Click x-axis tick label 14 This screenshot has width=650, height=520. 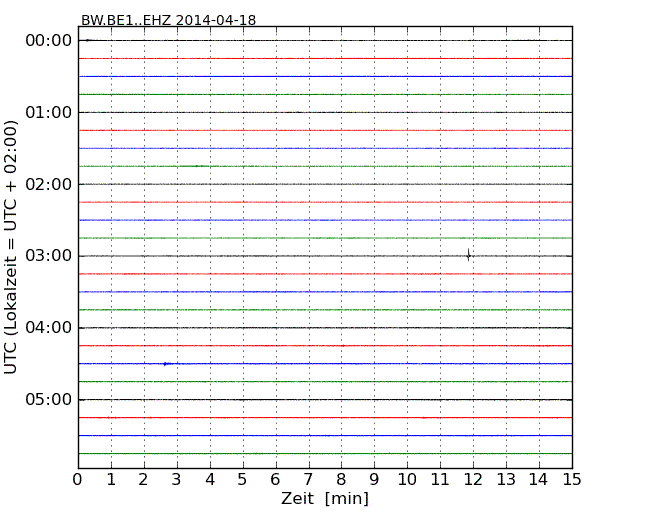538,479
